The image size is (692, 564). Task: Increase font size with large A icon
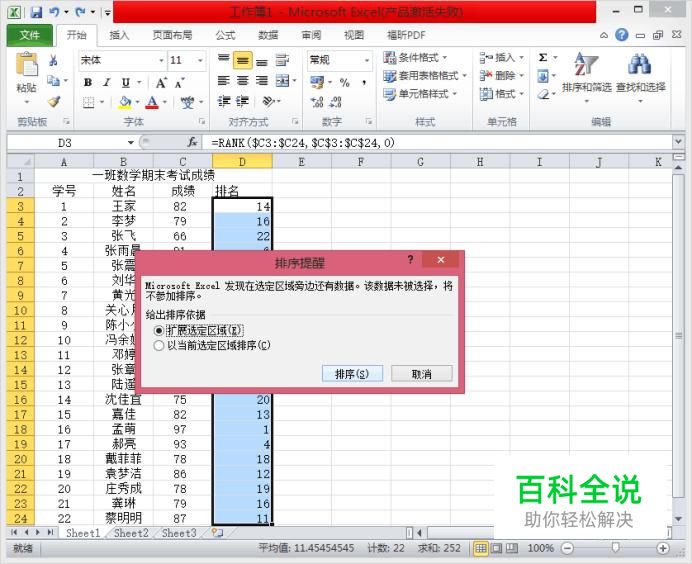click(161, 83)
